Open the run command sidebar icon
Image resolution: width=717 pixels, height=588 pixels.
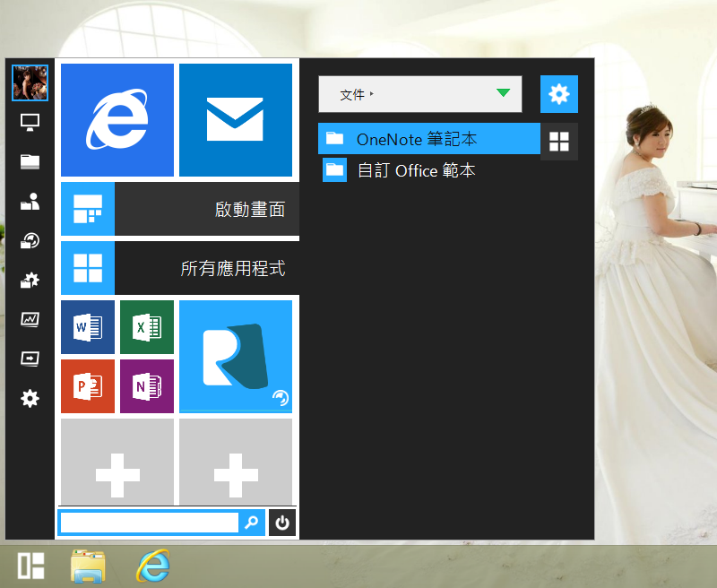[30, 359]
